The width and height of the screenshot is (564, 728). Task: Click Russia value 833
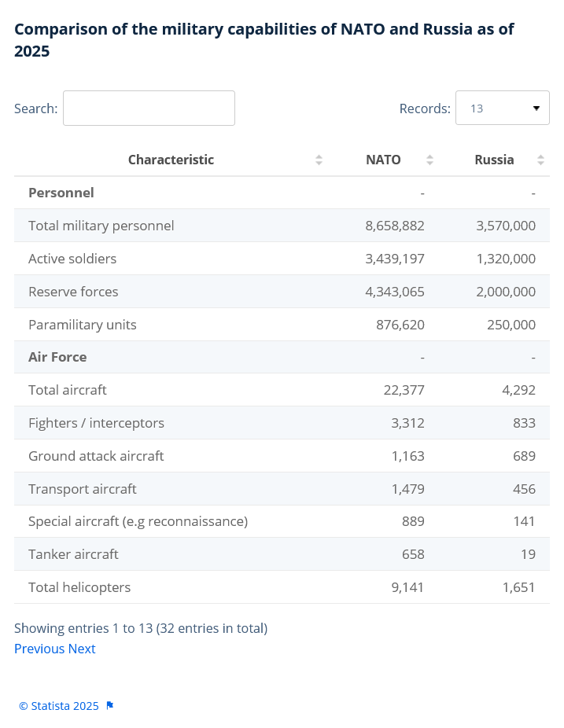pos(525,423)
